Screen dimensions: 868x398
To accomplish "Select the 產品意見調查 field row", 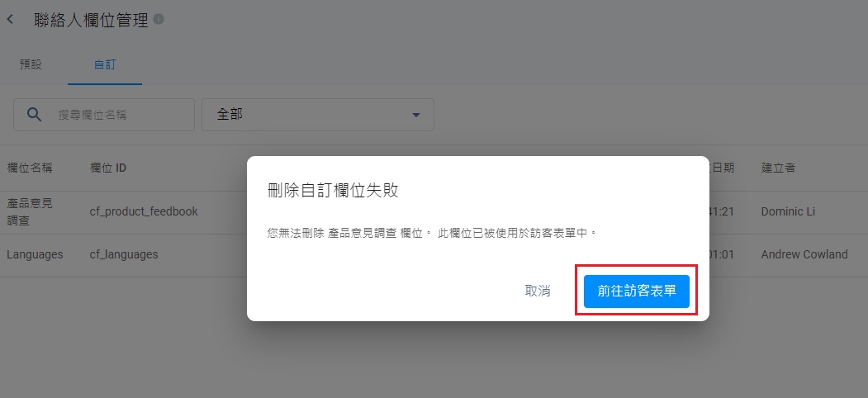I will coord(434,212).
